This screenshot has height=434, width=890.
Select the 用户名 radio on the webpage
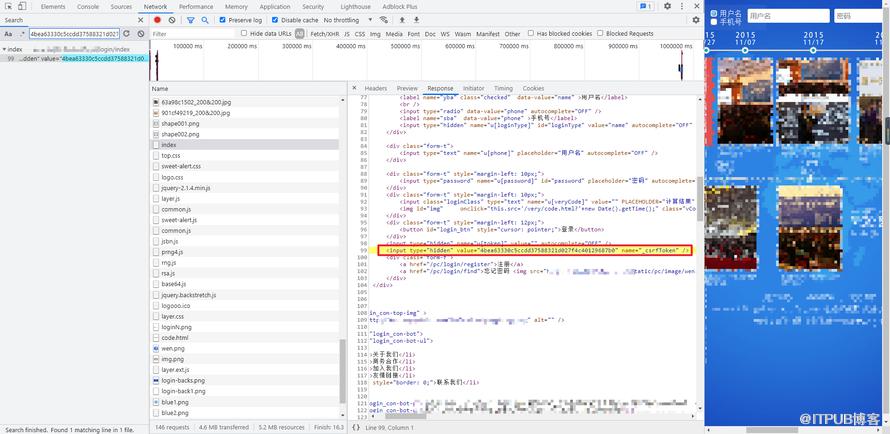(x=714, y=13)
